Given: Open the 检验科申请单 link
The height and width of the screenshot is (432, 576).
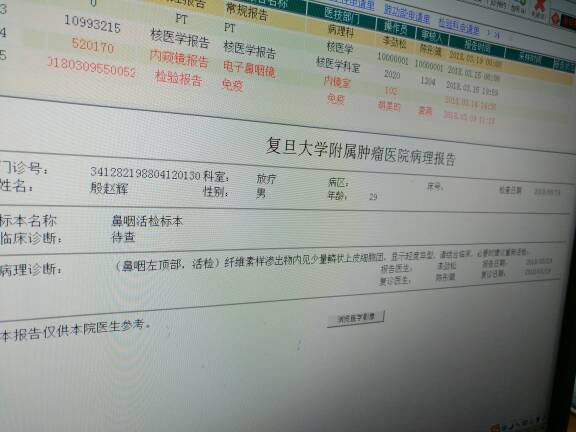Looking at the screenshot, I should tap(458, 26).
